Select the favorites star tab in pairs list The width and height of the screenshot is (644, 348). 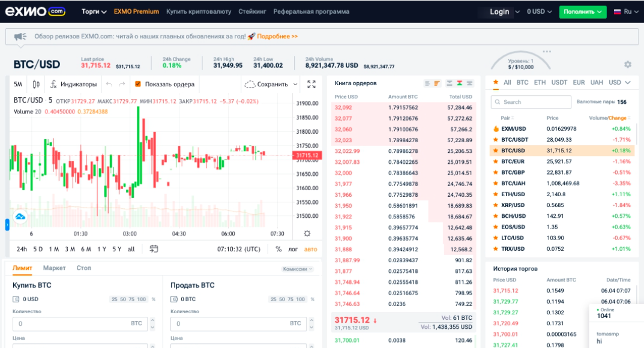(x=496, y=82)
